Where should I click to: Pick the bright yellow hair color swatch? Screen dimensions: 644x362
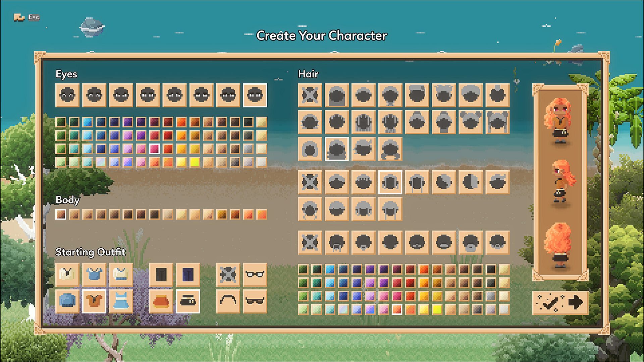[x=437, y=309]
